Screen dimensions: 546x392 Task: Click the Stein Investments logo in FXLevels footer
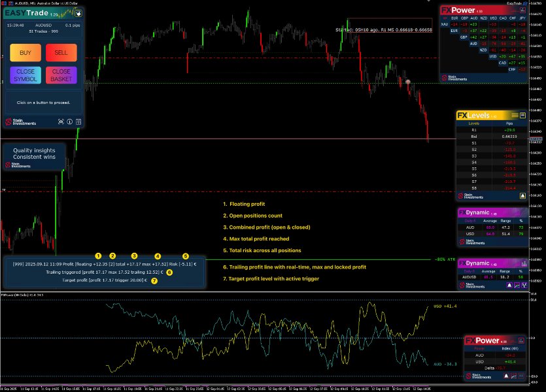click(470, 196)
